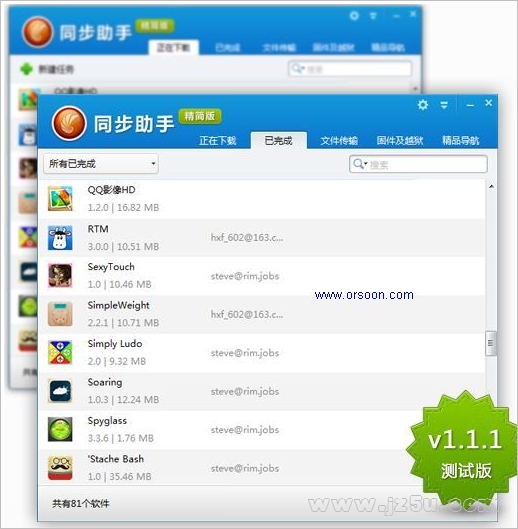The height and width of the screenshot is (529, 518).
Task: Click scroll-up arrow of front list
Action: point(491,186)
